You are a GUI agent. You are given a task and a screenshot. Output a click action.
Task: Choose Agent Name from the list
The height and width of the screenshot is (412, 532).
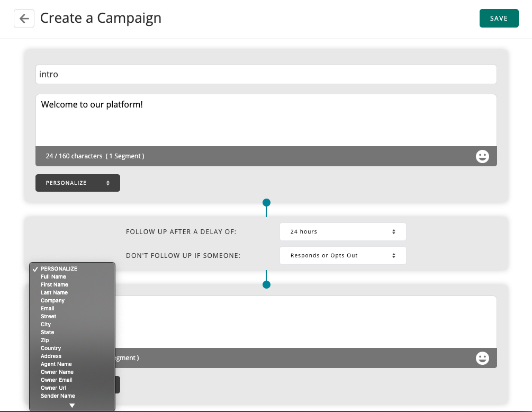tap(56, 364)
